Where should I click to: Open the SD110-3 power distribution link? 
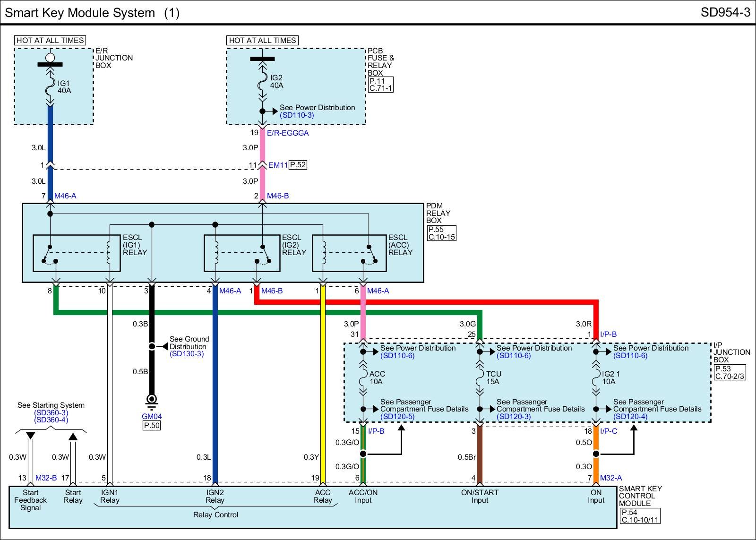point(297,115)
